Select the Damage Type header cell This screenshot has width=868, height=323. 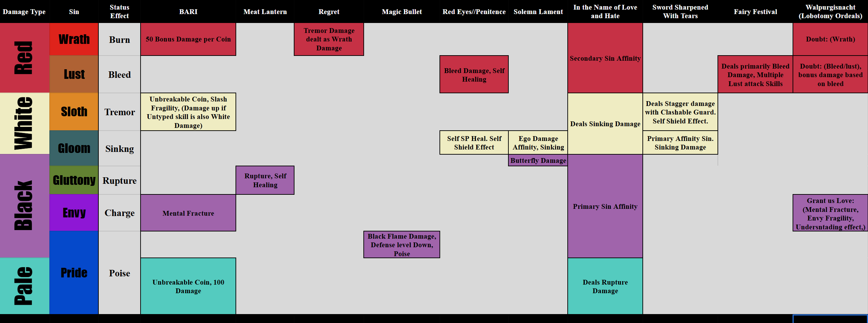click(x=24, y=12)
